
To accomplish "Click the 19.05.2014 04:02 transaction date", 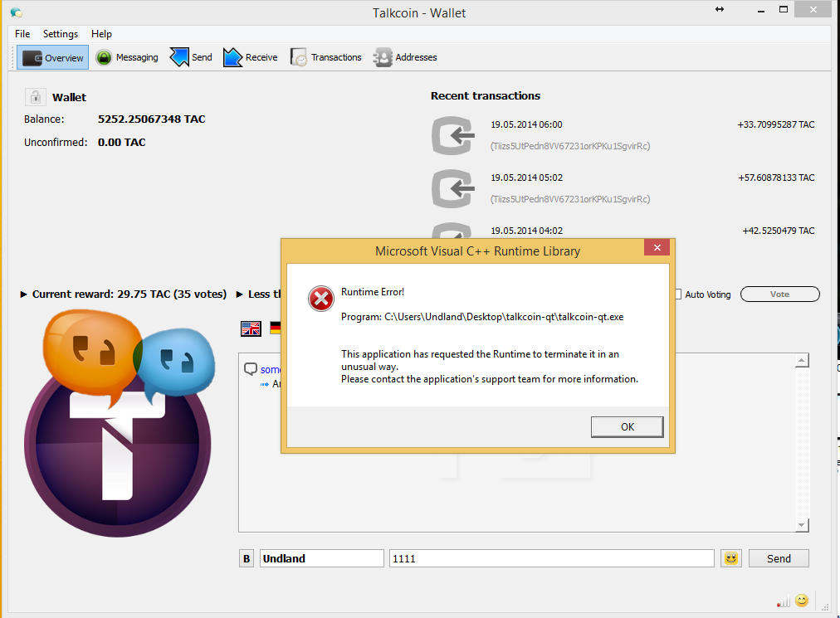I will (526, 231).
